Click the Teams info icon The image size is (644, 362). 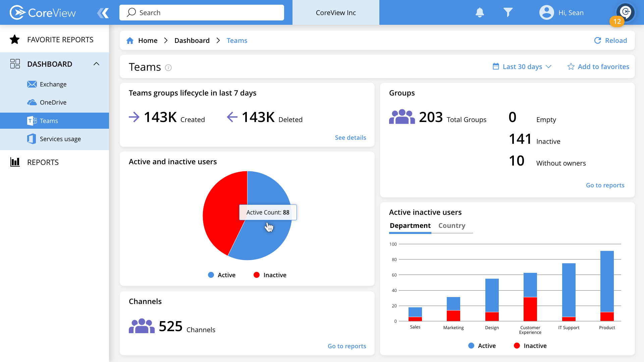168,67
